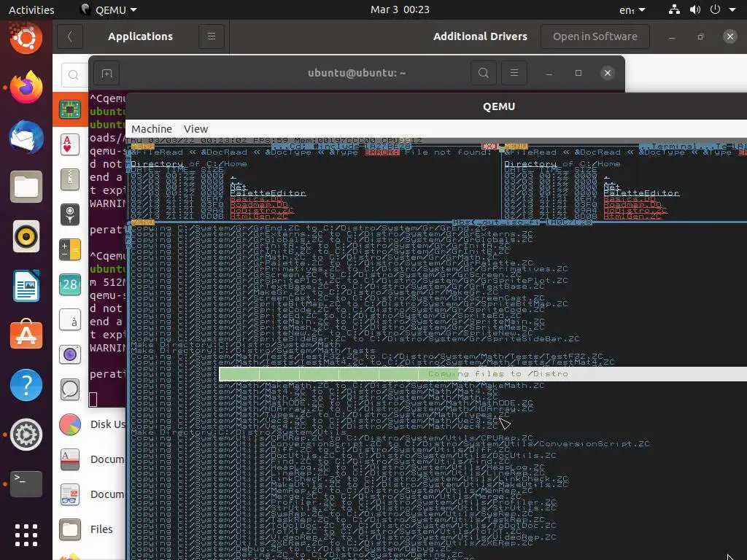Viewport: 747px width, 560px height.
Task: Open clock and calendar Mar 3 00:23
Action: tap(400, 9)
